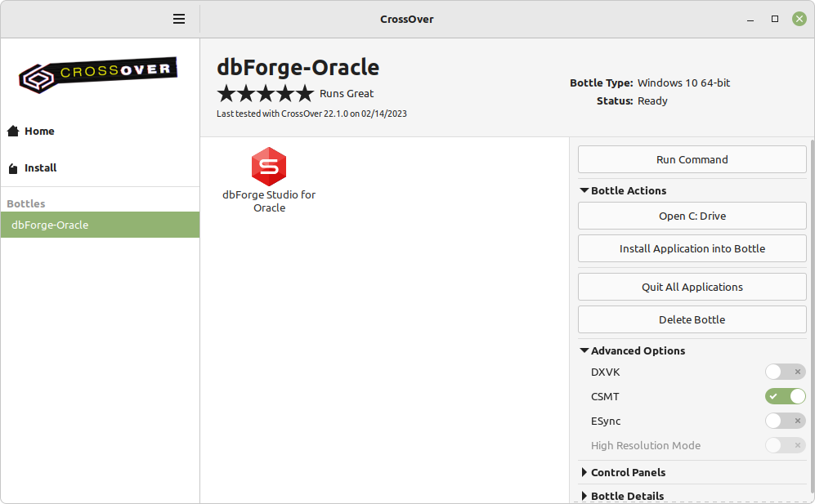
Task: Collapse the Advanced Options section
Action: pos(632,350)
